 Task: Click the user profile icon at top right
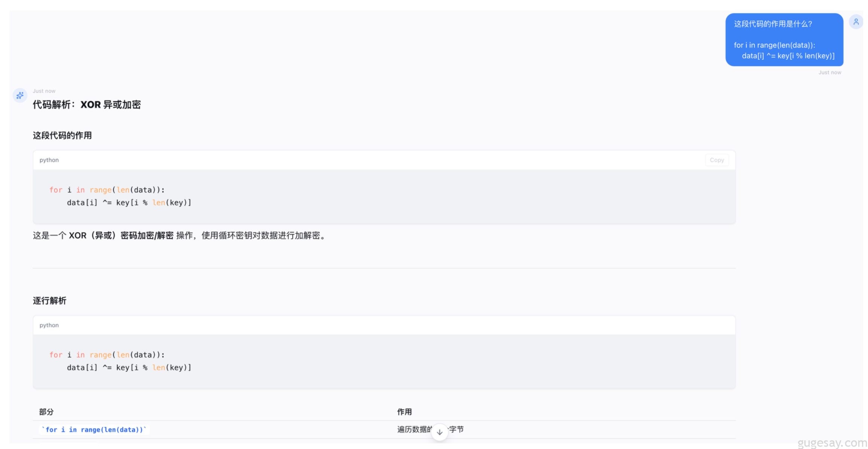coord(856,22)
